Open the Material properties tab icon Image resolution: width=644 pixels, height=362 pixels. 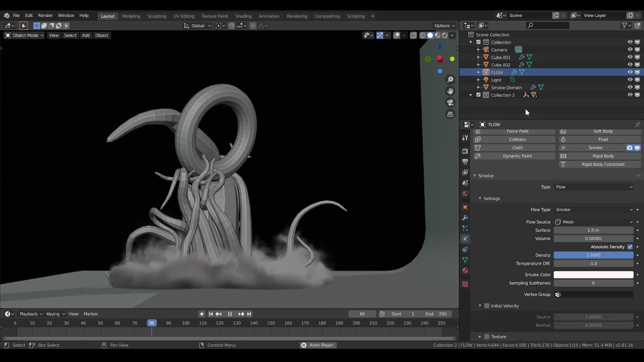coord(465,271)
